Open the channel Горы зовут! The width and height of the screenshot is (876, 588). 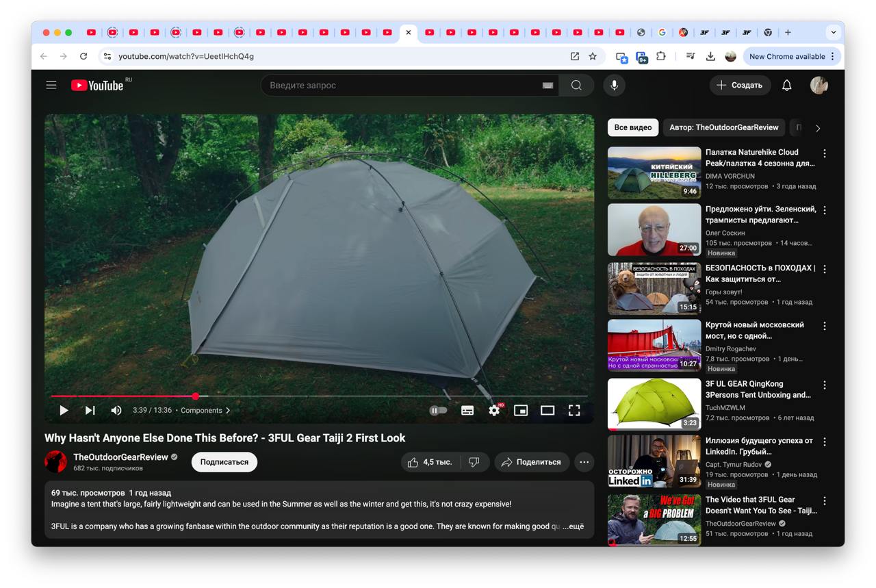723,292
